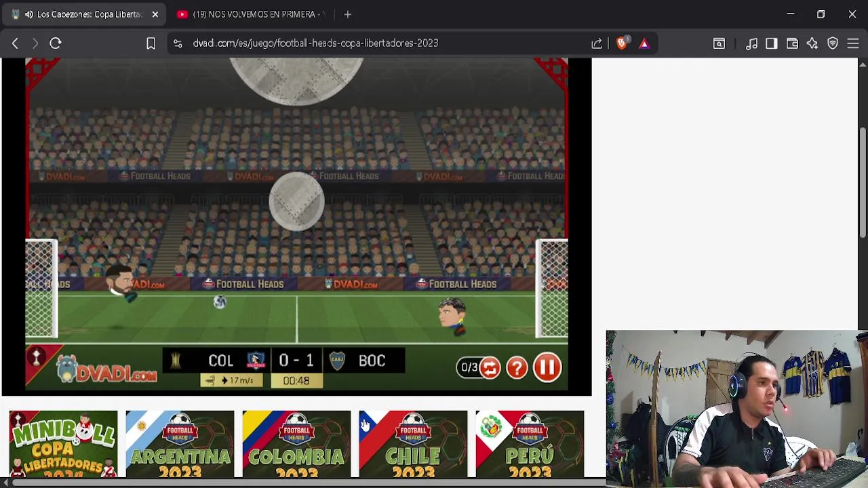Screen dimensions: 868x488
Task: Open the game help question mark
Action: coord(517,367)
